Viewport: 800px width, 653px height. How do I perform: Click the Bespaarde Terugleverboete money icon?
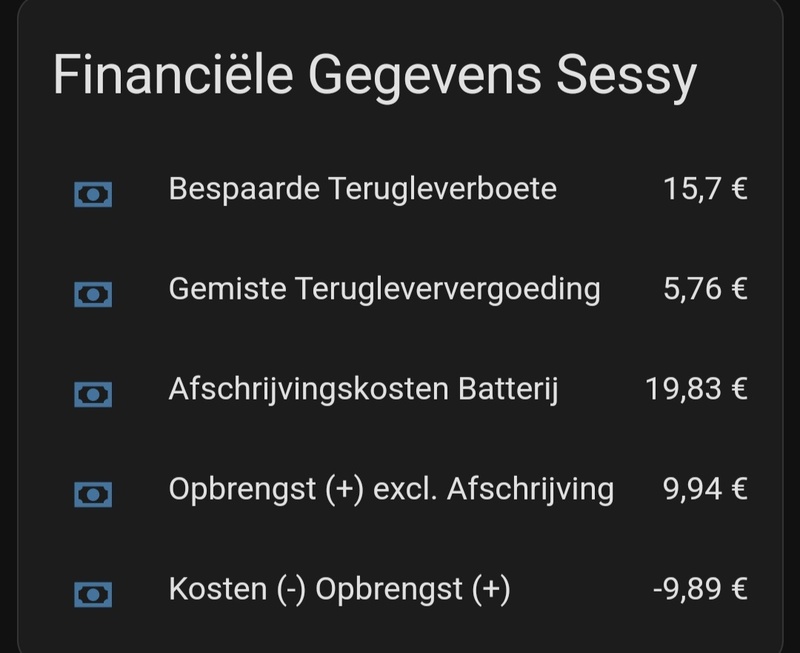[x=93, y=193]
